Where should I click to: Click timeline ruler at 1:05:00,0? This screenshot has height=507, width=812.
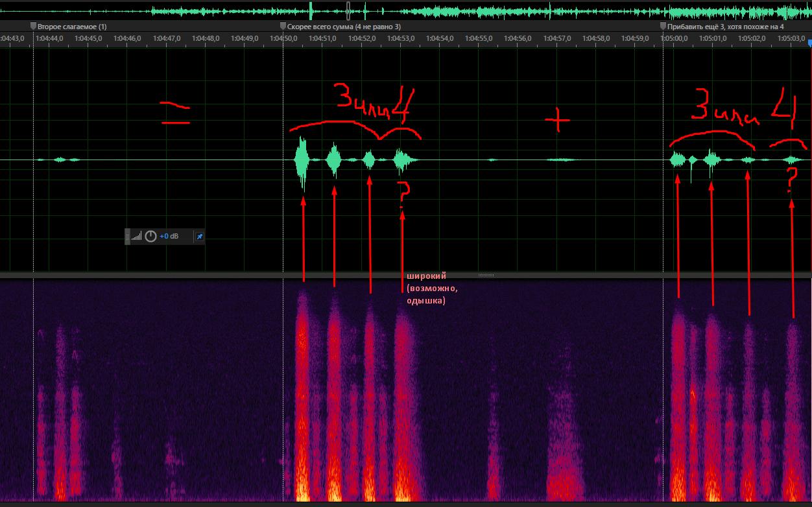[x=674, y=38]
